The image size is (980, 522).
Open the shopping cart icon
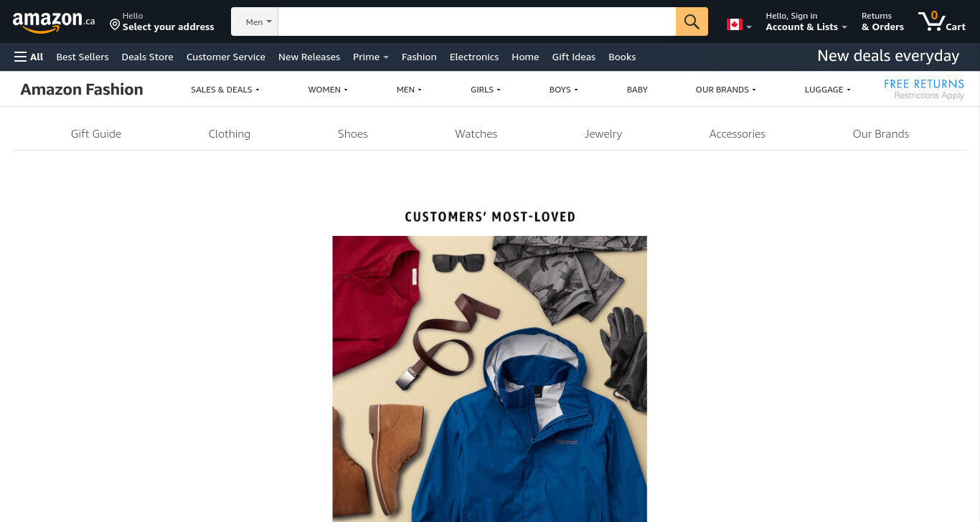[x=942, y=22]
